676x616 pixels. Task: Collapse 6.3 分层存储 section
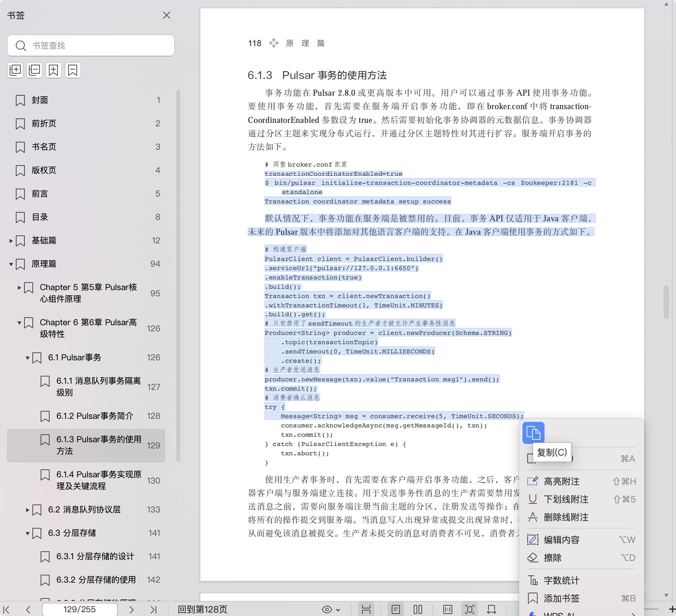28,533
